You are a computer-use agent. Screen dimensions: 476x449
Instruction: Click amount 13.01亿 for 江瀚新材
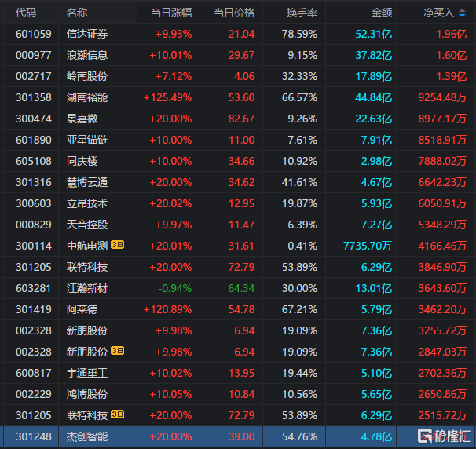coord(374,289)
